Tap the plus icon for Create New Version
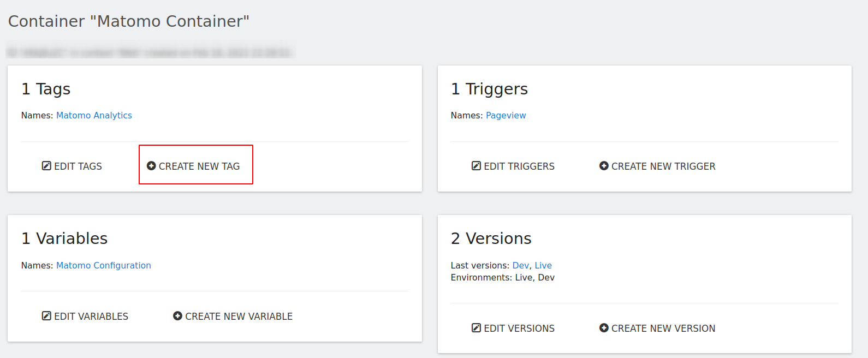 (x=604, y=328)
